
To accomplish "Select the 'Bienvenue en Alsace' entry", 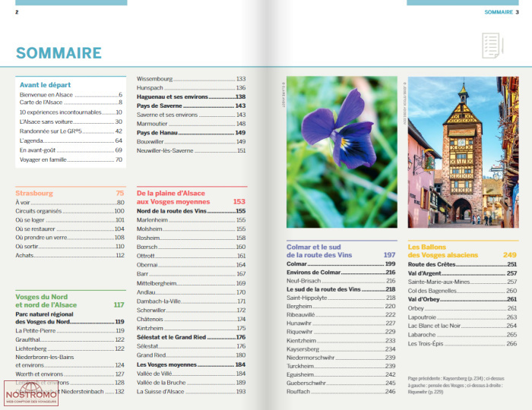I will click(x=71, y=95).
